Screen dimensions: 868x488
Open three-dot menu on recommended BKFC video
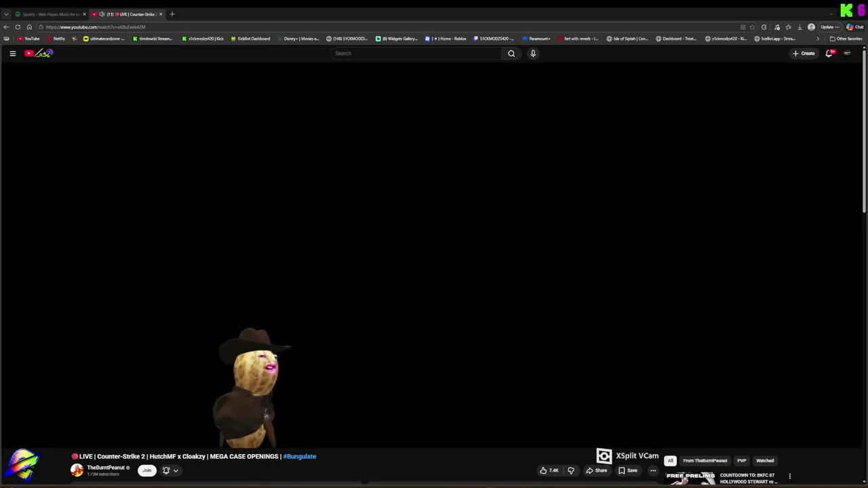click(789, 476)
